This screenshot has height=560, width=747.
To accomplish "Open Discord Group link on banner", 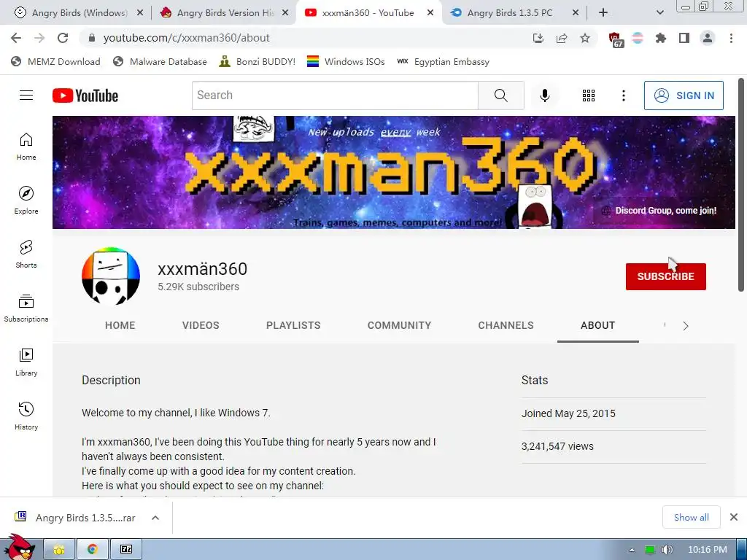I will [659, 211].
